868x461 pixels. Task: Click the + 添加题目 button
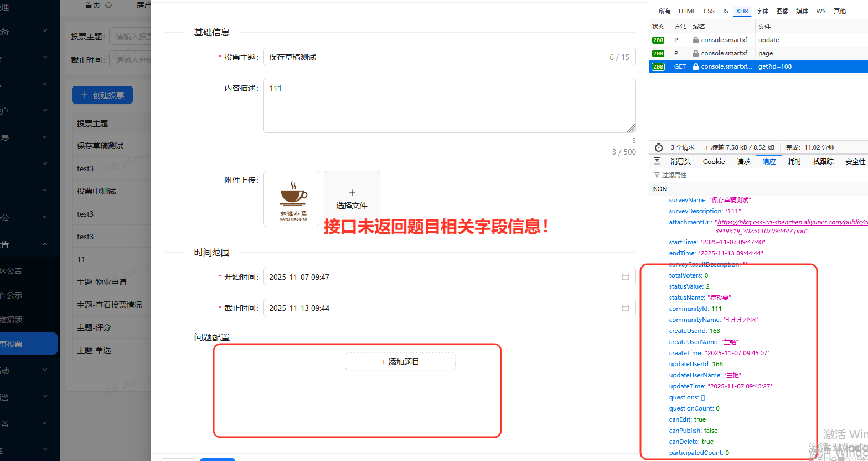tap(400, 361)
